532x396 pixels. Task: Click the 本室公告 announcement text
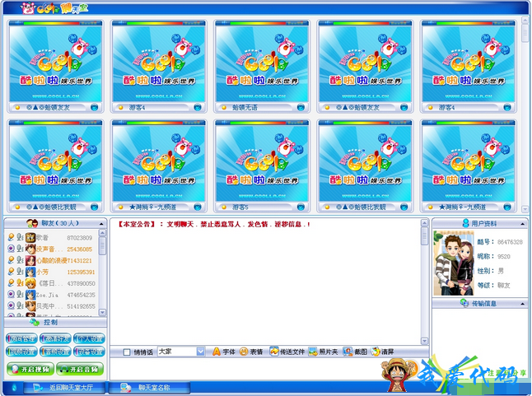point(213,225)
